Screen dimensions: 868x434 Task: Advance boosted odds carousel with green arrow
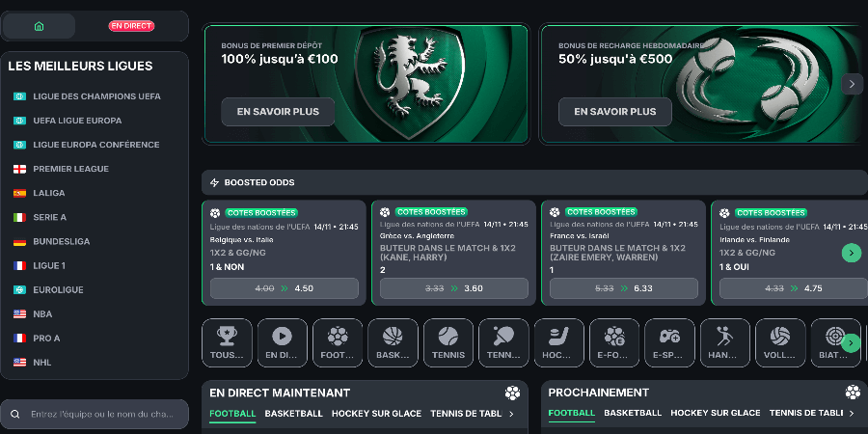click(x=852, y=253)
